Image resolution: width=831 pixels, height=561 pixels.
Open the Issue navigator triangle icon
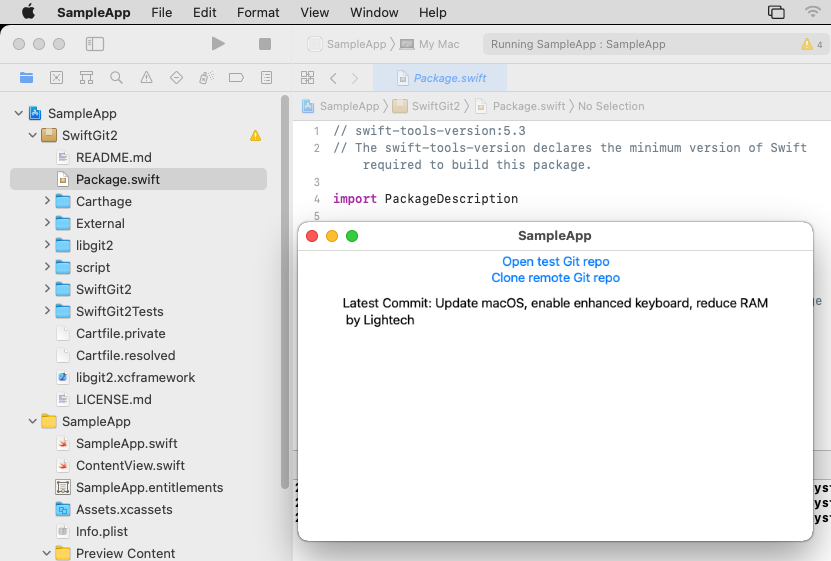pos(146,78)
